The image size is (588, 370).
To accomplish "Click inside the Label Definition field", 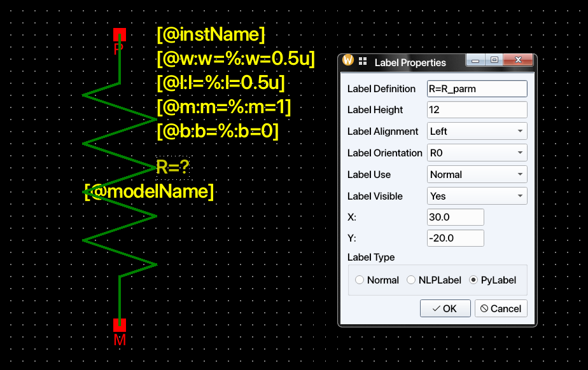I will coord(477,88).
